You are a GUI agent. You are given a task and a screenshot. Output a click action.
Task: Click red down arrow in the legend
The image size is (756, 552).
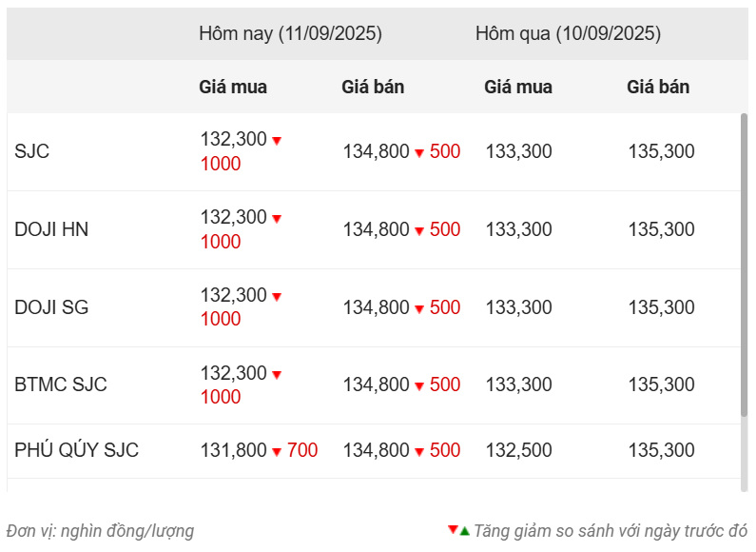tap(454, 529)
